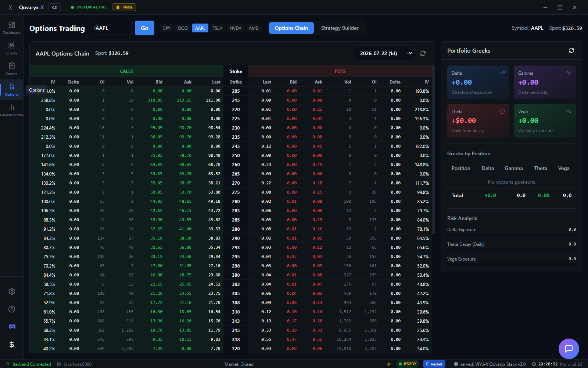The image size is (588, 368).
Task: Open the chat bubble button
Action: point(569,349)
